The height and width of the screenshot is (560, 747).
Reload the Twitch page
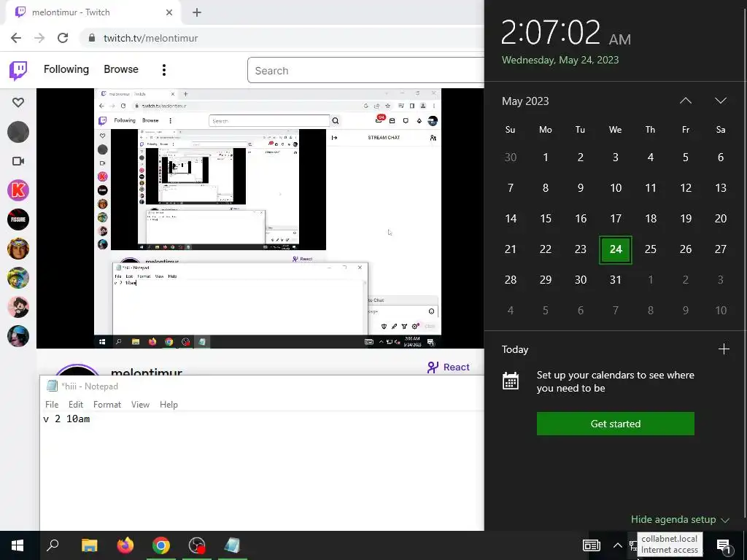[x=63, y=38]
